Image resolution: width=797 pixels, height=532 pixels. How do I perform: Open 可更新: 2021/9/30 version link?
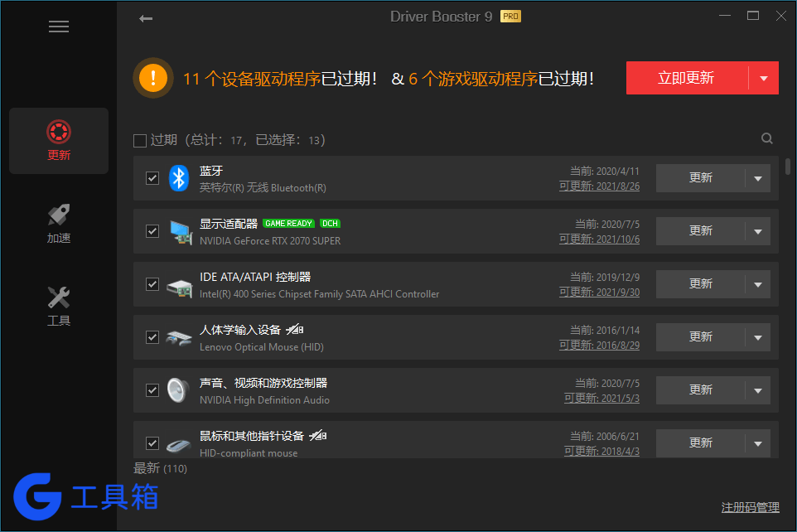(599, 292)
